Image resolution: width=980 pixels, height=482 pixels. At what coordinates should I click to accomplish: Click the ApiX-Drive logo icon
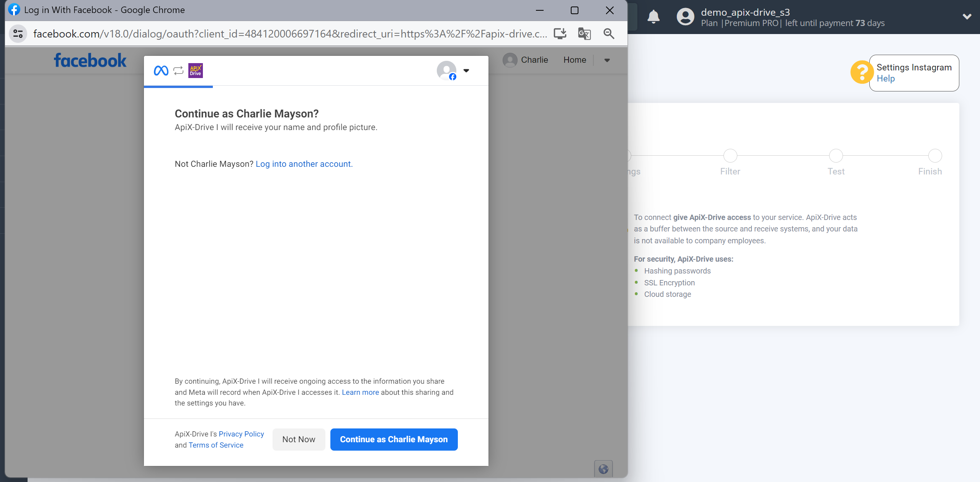[x=196, y=70]
